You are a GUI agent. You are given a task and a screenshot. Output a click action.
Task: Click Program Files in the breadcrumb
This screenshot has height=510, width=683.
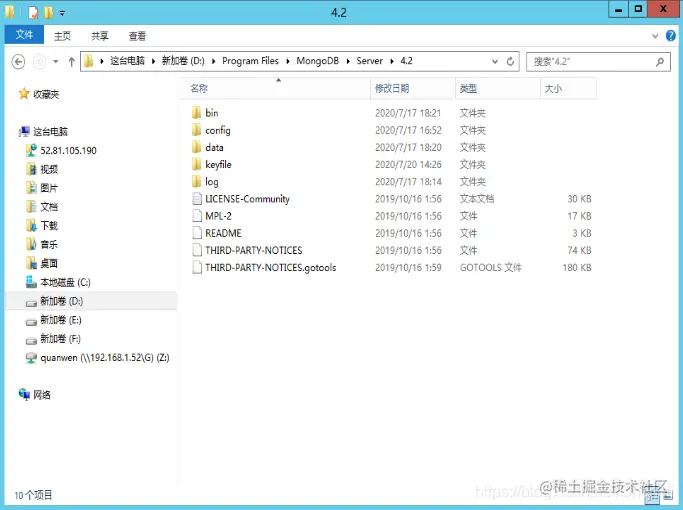250,61
